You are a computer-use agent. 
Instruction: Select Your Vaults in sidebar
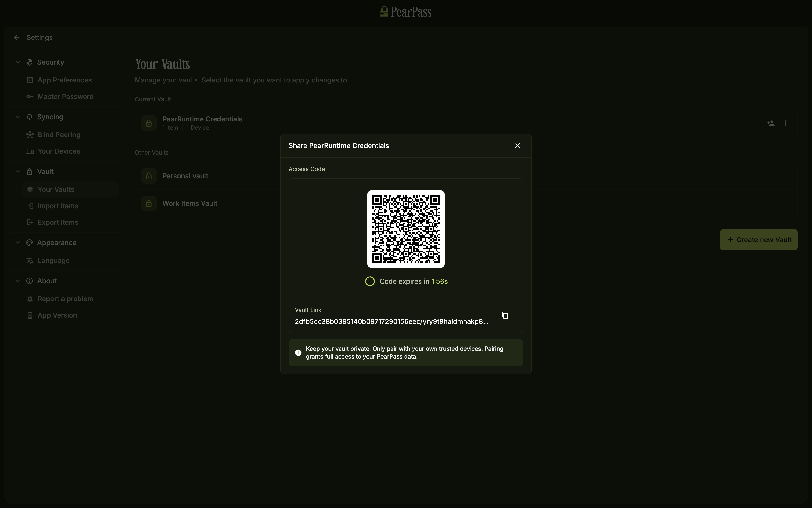point(71,189)
